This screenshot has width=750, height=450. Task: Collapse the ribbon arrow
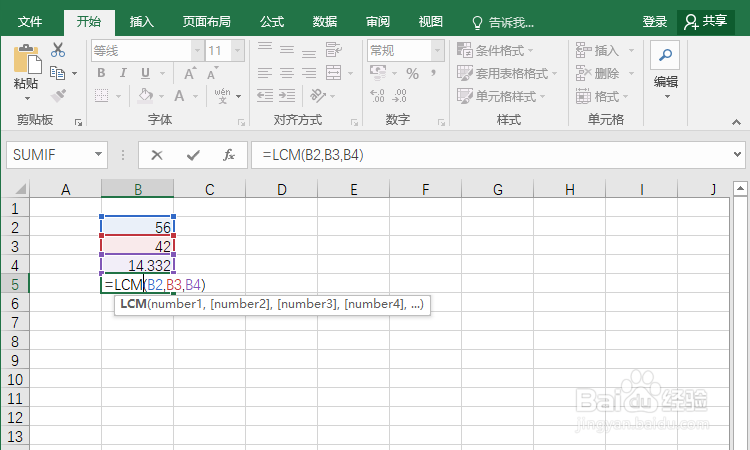point(737,122)
